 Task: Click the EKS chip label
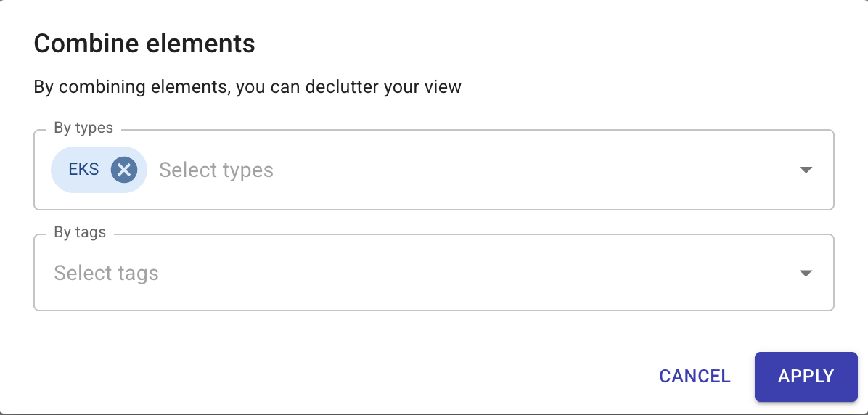coord(83,170)
